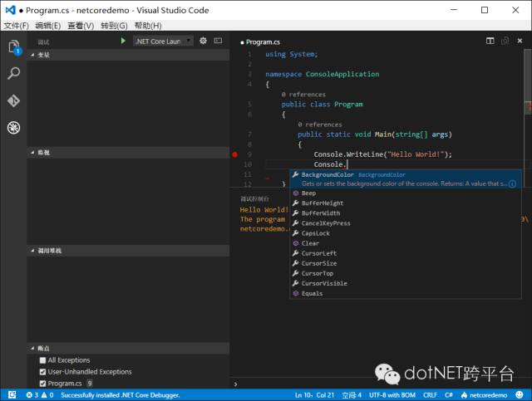Open the File (F) menu
The height and width of the screenshot is (401, 532).
(x=16, y=26)
